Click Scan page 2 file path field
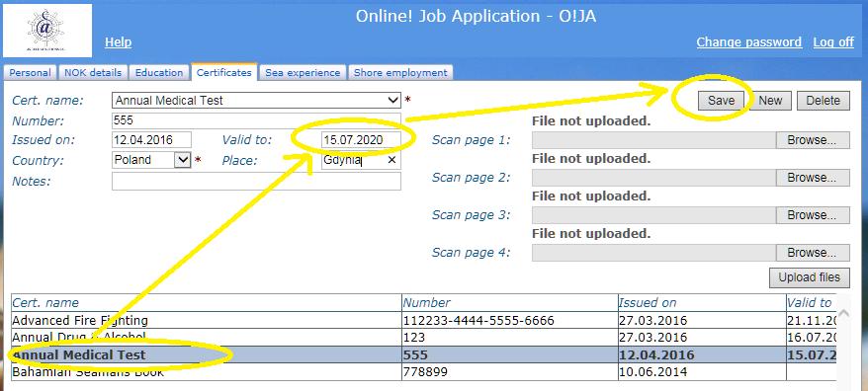 pos(653,178)
